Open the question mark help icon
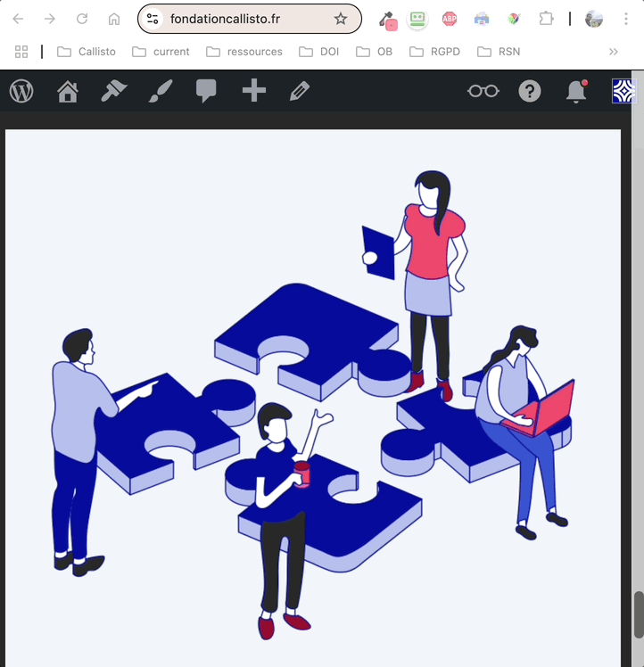644x667 pixels. [530, 91]
